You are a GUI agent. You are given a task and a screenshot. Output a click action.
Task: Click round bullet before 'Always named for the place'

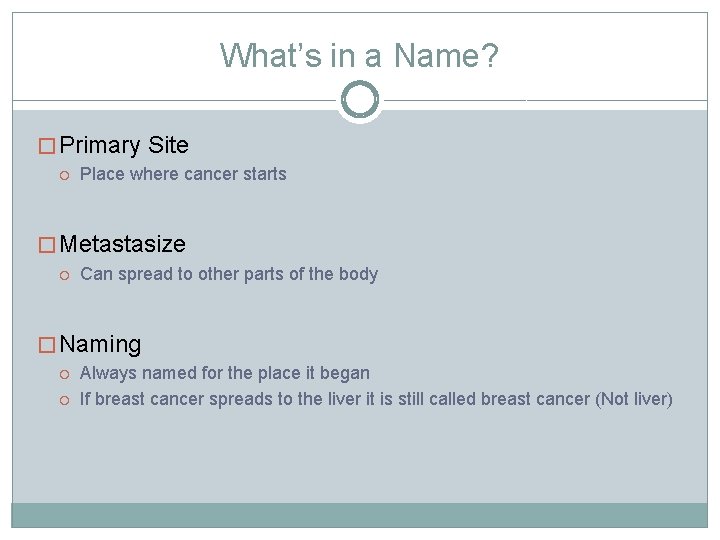click(65, 374)
